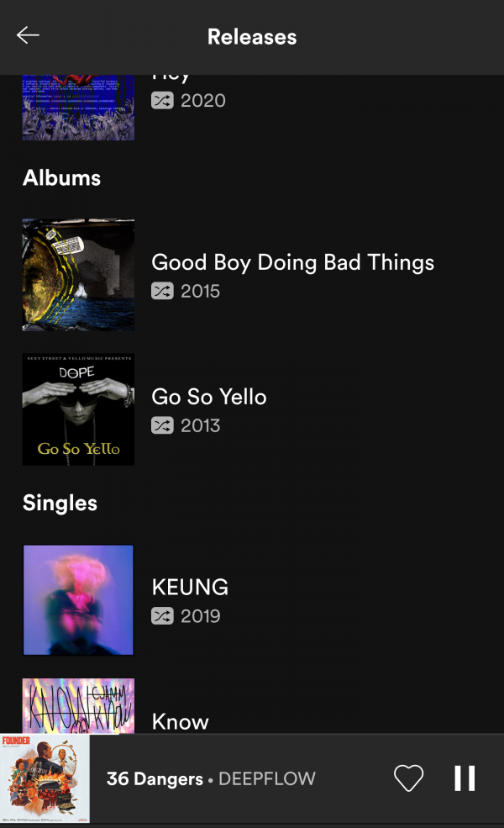Open the Good Boy Doing Bad Things album
Screen dimensions: 504x828
292,262
